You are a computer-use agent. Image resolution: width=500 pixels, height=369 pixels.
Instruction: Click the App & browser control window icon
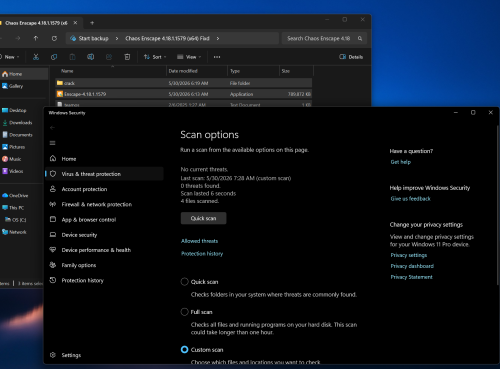coord(53,219)
